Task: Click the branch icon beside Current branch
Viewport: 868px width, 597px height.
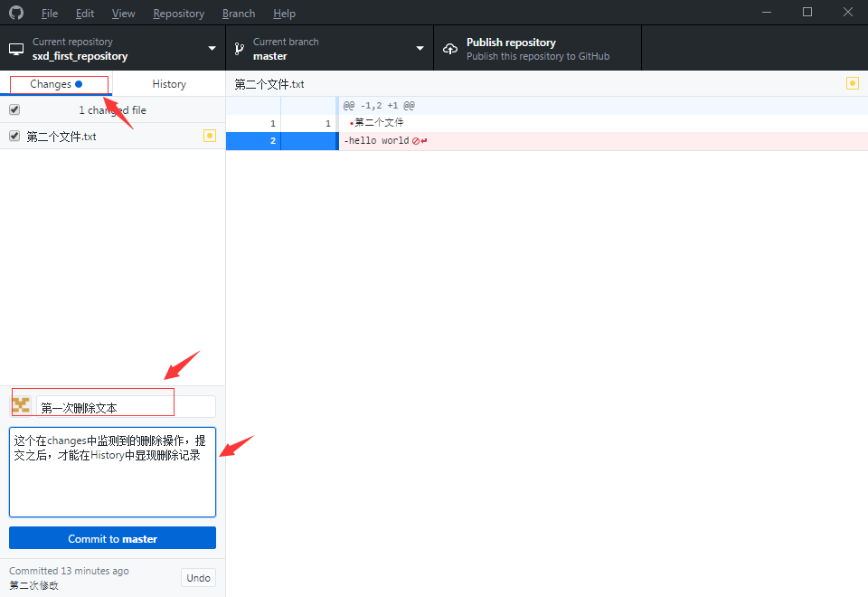Action: click(x=239, y=49)
